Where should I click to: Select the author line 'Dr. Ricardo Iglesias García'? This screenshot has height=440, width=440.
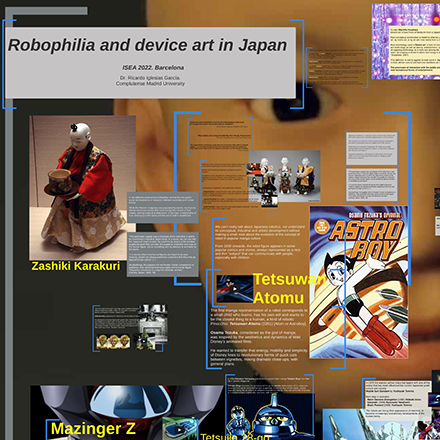coord(150,78)
